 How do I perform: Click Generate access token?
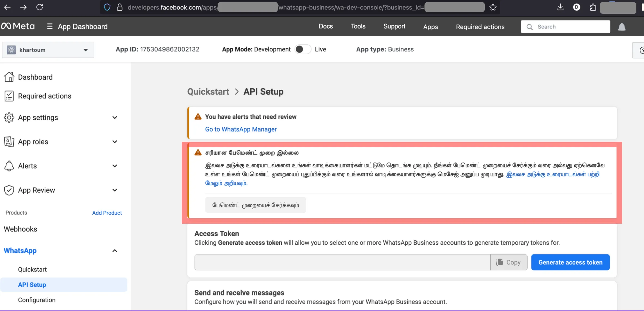coord(570,262)
